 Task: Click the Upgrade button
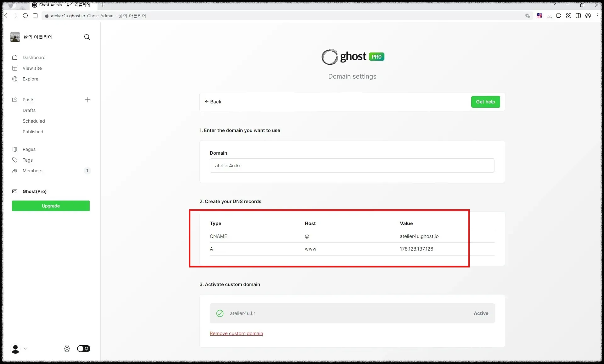(x=51, y=206)
